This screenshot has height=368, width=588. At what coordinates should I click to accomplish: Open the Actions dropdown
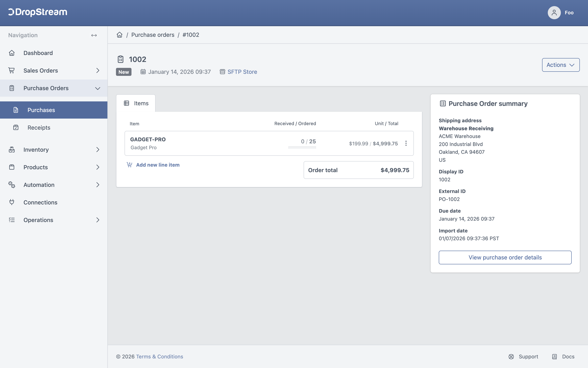[561, 65]
